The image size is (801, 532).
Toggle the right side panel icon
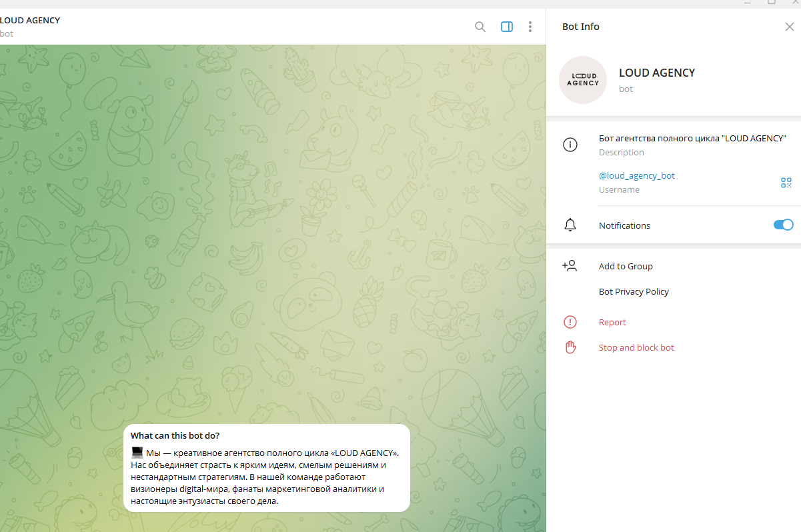pyautogui.click(x=506, y=27)
